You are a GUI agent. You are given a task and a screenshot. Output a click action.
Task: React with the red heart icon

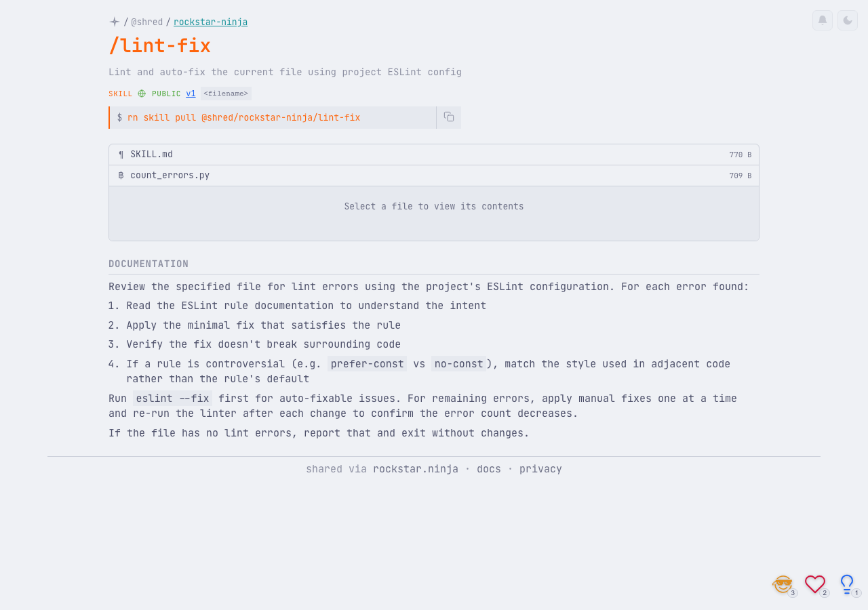click(x=814, y=584)
